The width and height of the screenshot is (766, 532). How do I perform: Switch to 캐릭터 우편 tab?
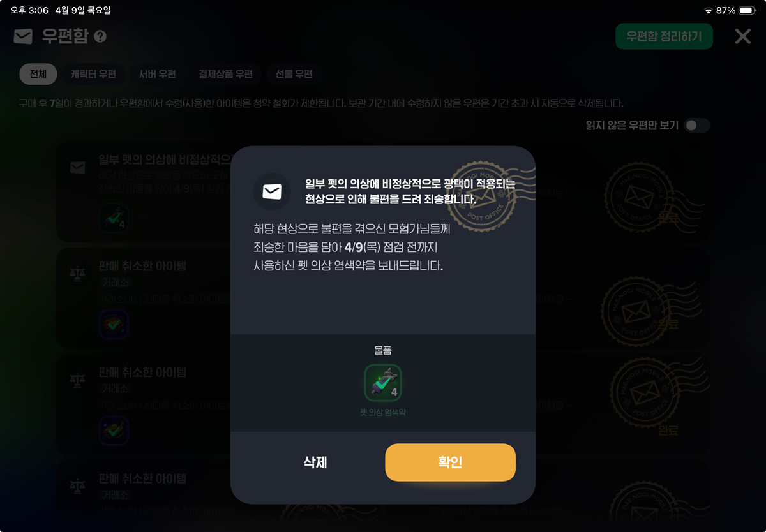tap(93, 75)
